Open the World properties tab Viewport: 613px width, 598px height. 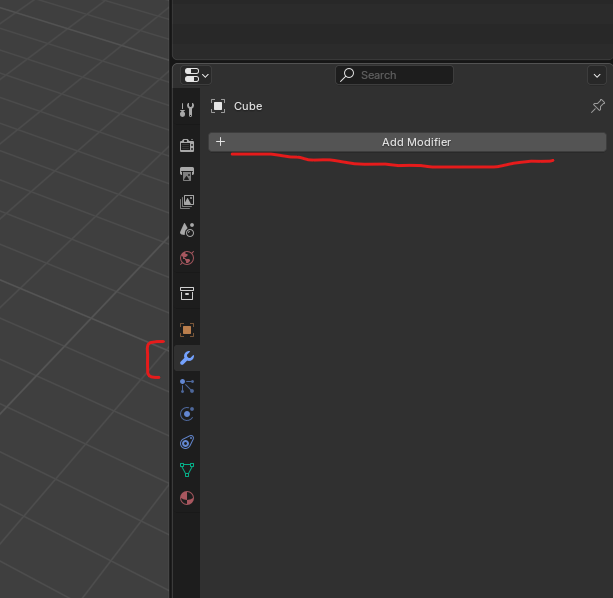pyautogui.click(x=187, y=258)
